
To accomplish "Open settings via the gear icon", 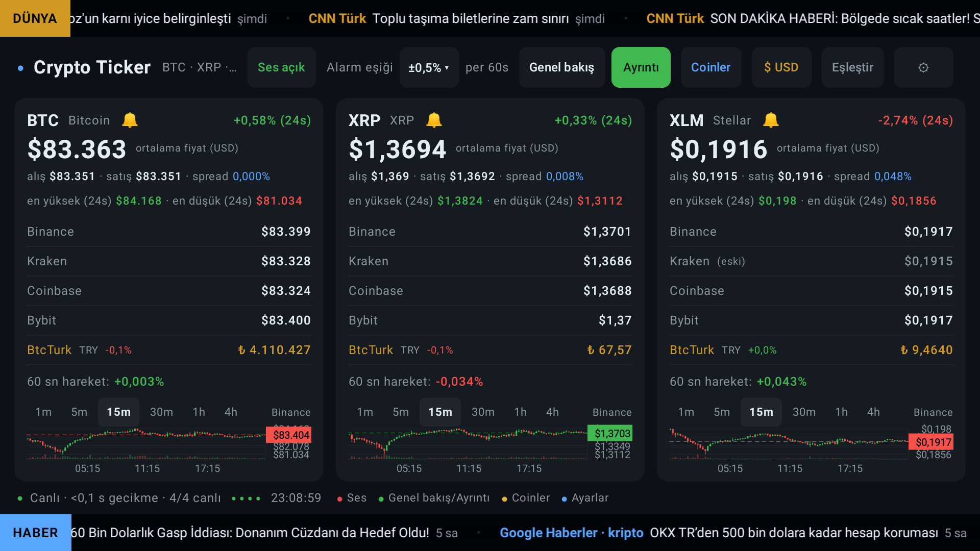I will 923,67.
